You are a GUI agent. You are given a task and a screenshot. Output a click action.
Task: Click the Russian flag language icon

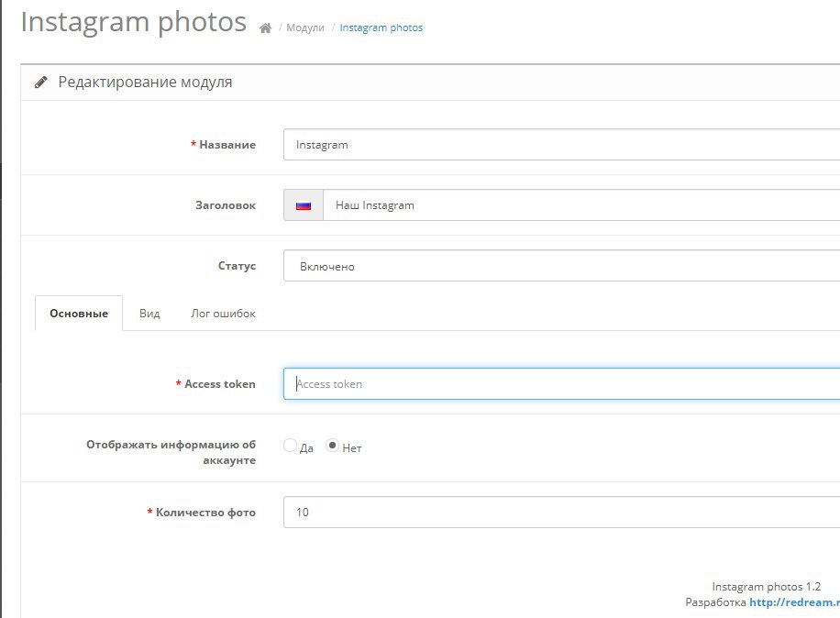304,205
